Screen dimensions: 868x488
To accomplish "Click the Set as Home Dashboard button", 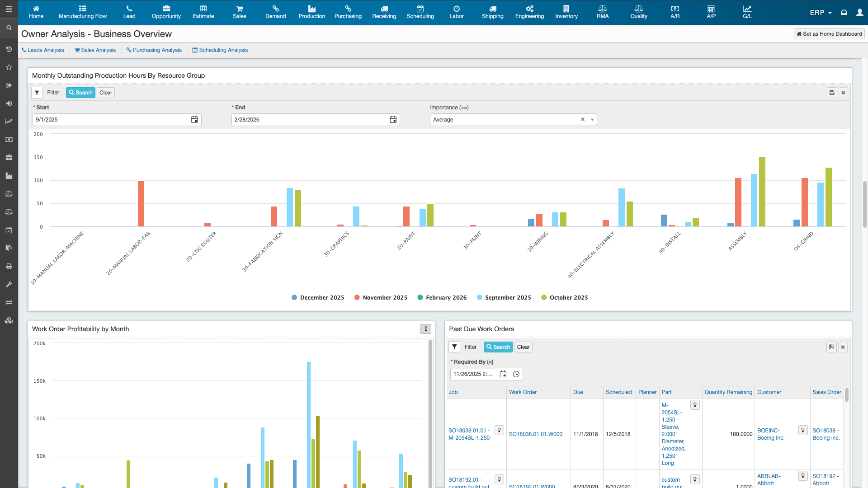I will pyautogui.click(x=829, y=33).
